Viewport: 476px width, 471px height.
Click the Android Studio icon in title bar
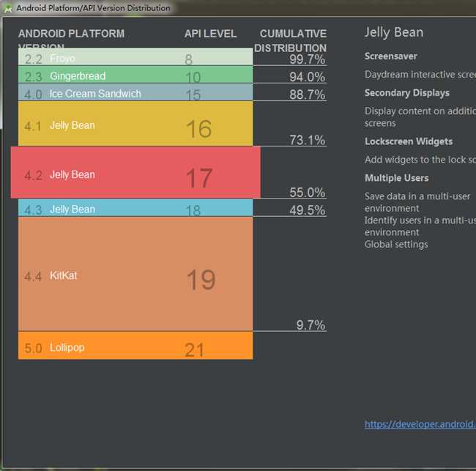[8, 9]
